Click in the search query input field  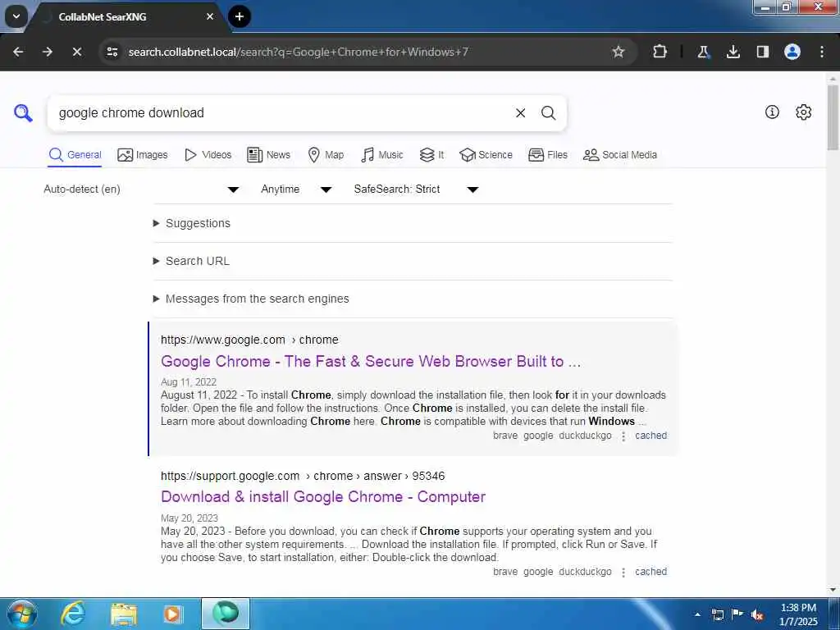click(x=281, y=113)
